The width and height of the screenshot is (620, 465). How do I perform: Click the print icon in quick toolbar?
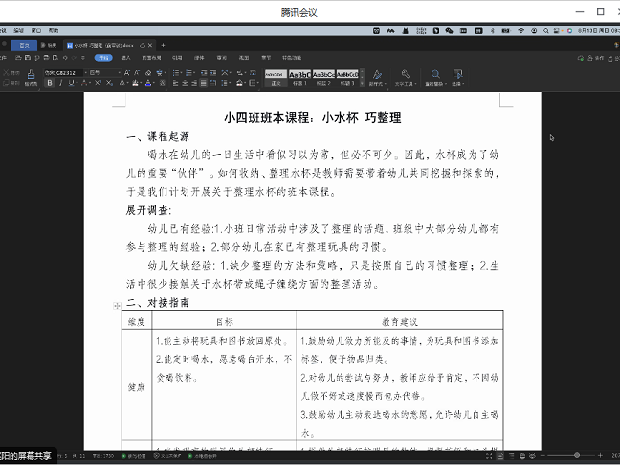(x=46, y=58)
